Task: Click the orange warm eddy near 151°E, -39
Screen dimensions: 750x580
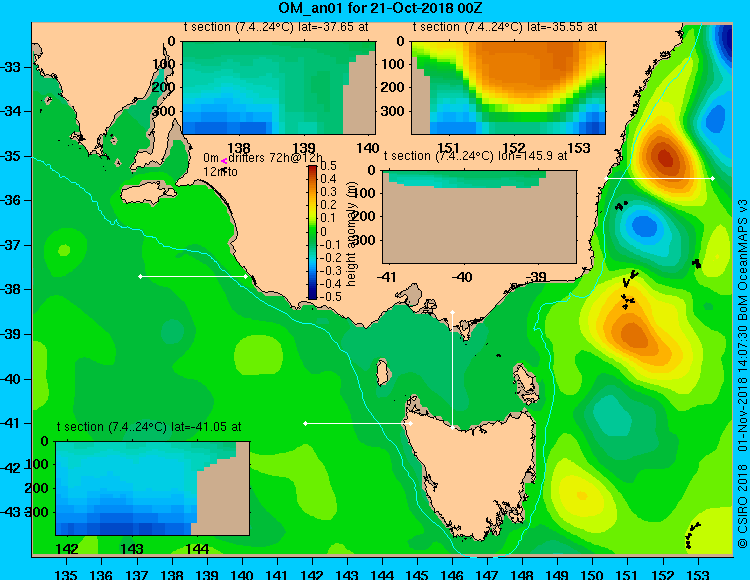Action: [632, 334]
